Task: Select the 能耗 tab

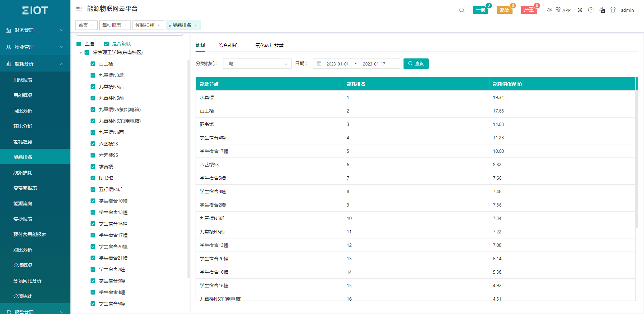Action: point(200,45)
